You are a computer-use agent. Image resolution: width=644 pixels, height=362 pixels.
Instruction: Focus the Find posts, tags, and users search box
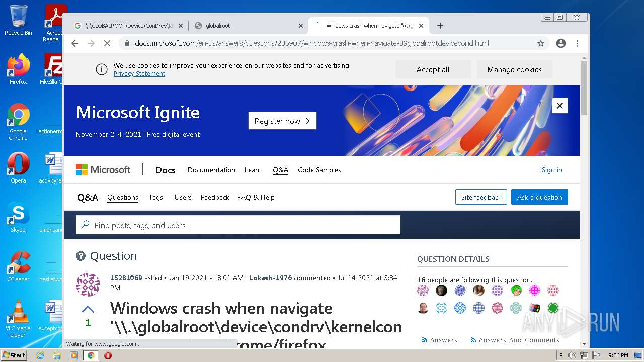238,225
